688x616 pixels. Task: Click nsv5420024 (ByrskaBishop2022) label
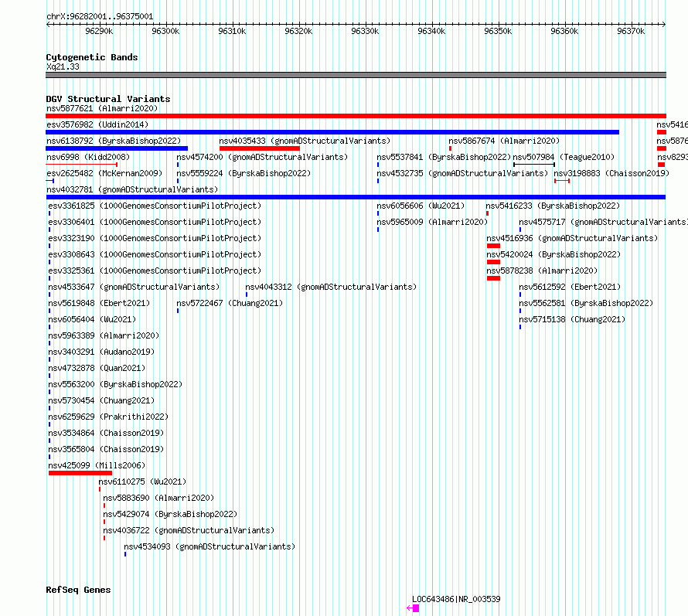click(x=553, y=254)
